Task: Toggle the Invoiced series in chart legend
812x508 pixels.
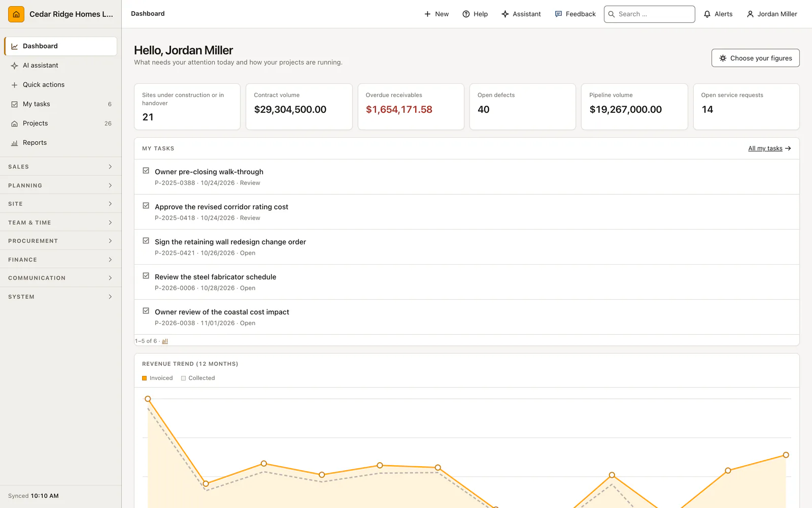Action: click(157, 378)
